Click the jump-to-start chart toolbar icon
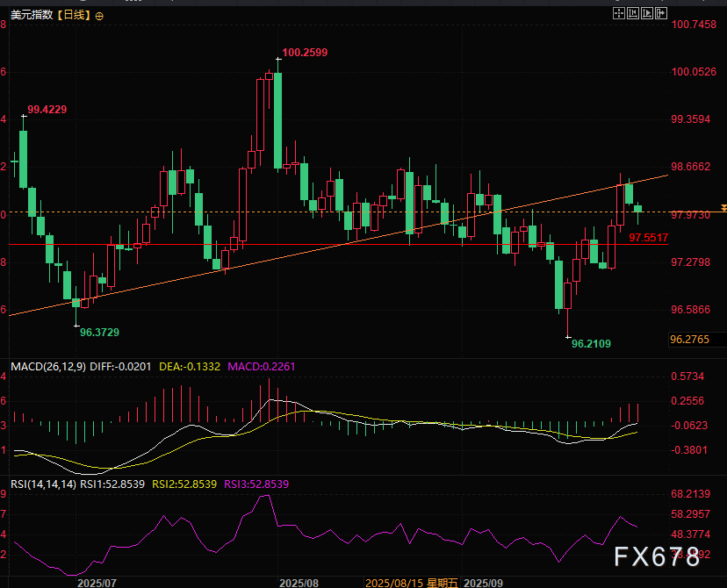This screenshot has width=727, height=588. tap(632, 13)
